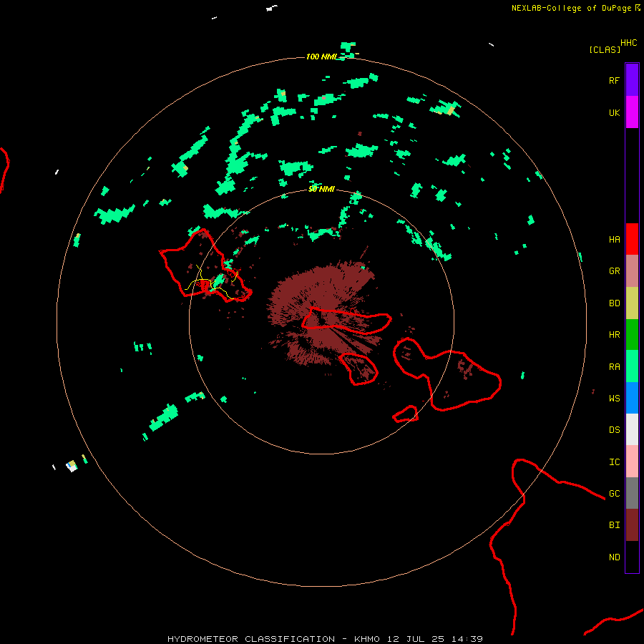
Task: Click the BD legend label
Action: pyautogui.click(x=614, y=303)
